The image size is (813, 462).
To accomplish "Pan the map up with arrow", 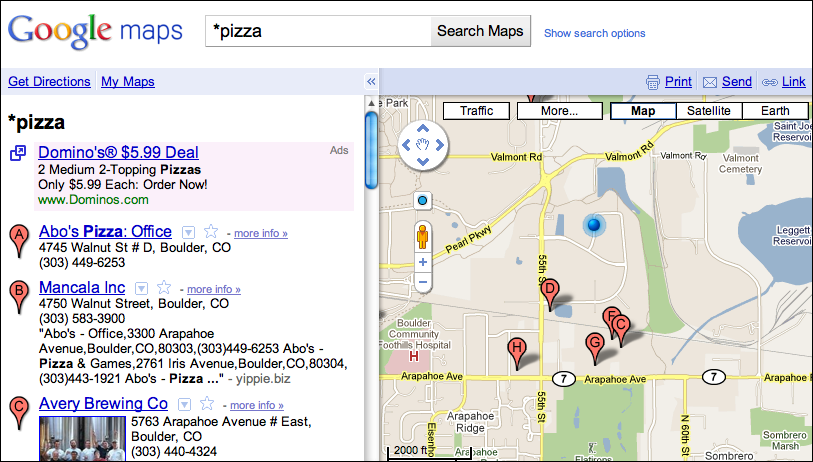I will tap(423, 128).
